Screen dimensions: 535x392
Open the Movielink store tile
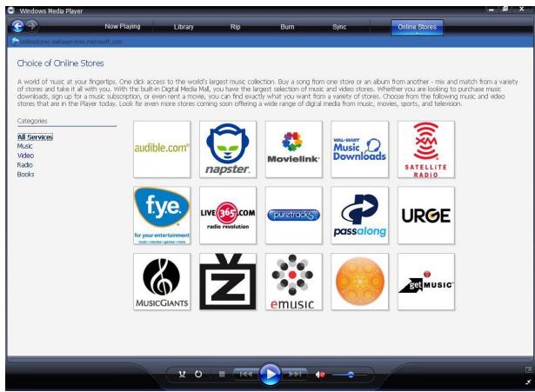click(293, 149)
